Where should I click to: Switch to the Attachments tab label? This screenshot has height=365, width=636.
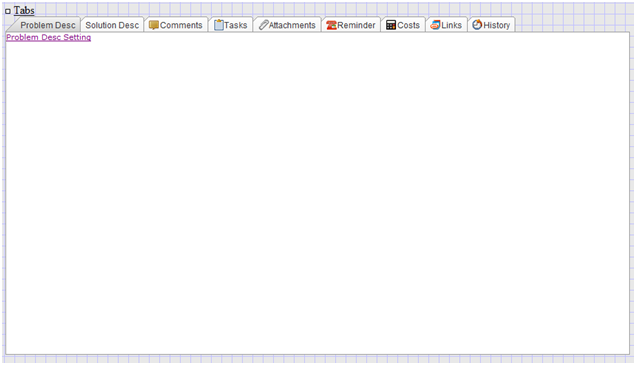coord(292,25)
